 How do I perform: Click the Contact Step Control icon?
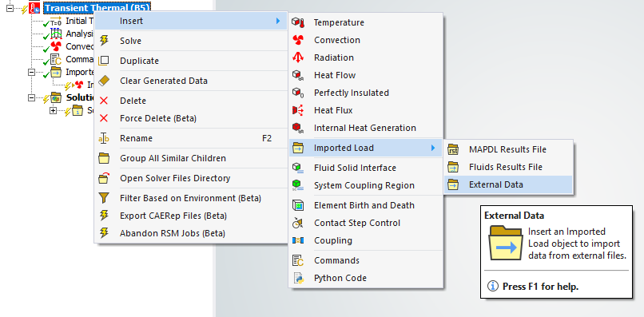[x=298, y=223]
